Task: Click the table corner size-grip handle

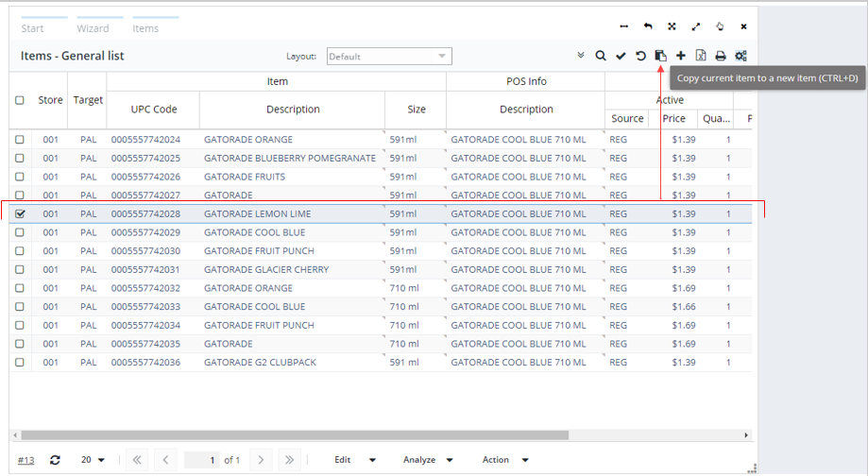Action: tap(752, 468)
